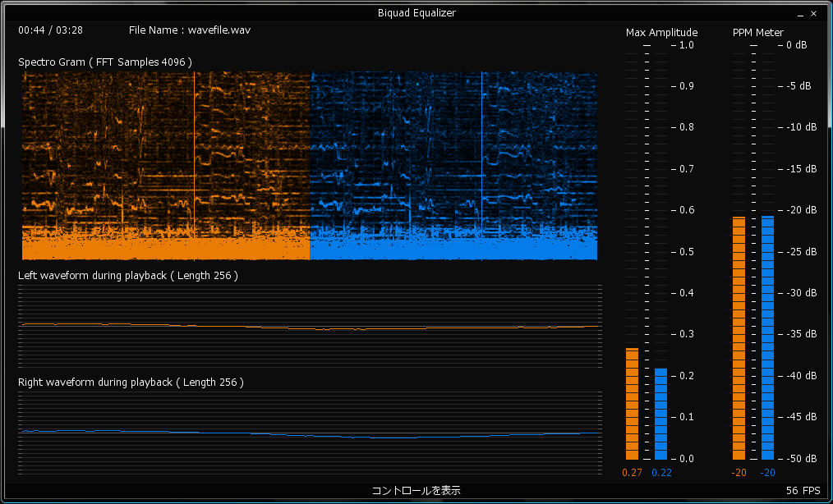This screenshot has height=504, width=833.
Task: Click the orange left-channel spectrogram
Action: click(x=166, y=166)
